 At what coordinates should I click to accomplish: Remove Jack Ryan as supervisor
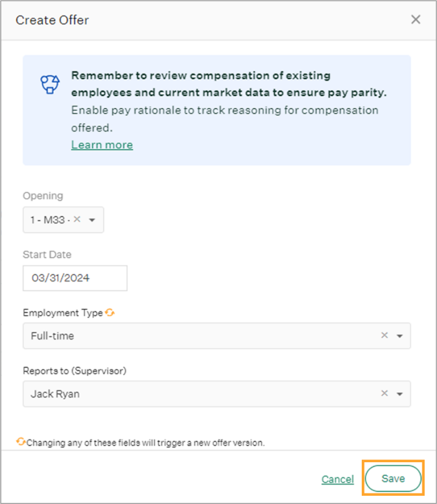pyautogui.click(x=384, y=393)
